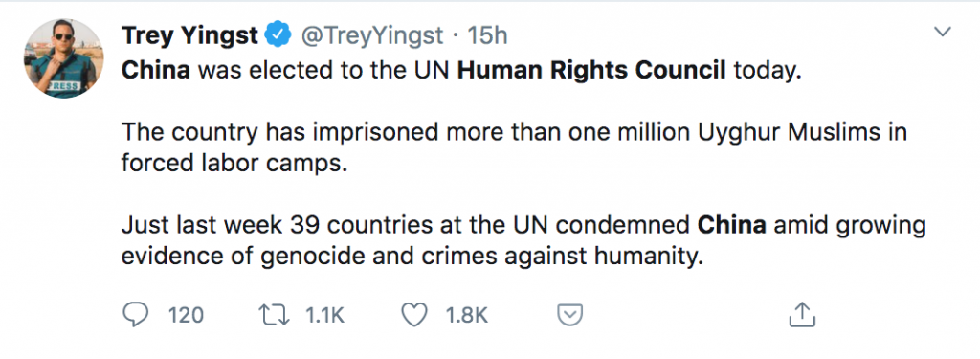Click the pocket save icon
This screenshot has height=359, width=980.
570,315
